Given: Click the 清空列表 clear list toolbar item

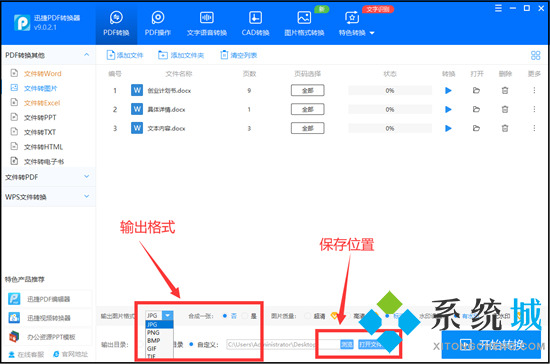Looking at the screenshot, I should tap(239, 55).
